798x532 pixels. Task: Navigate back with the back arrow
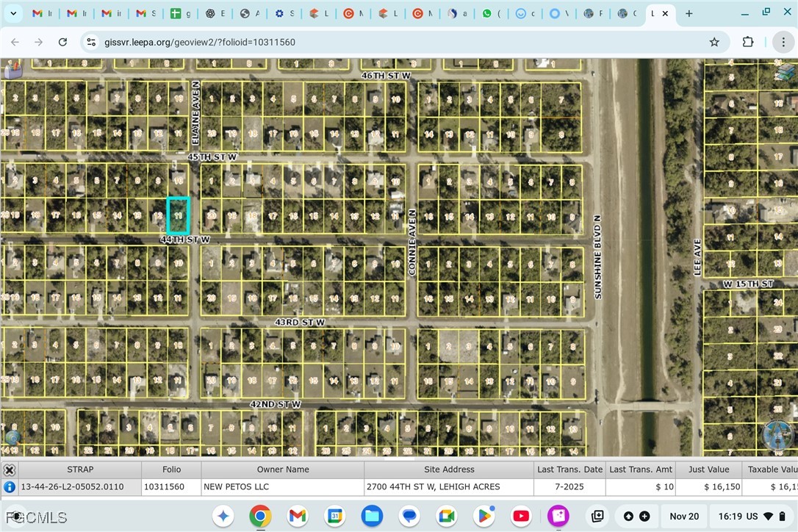15,42
